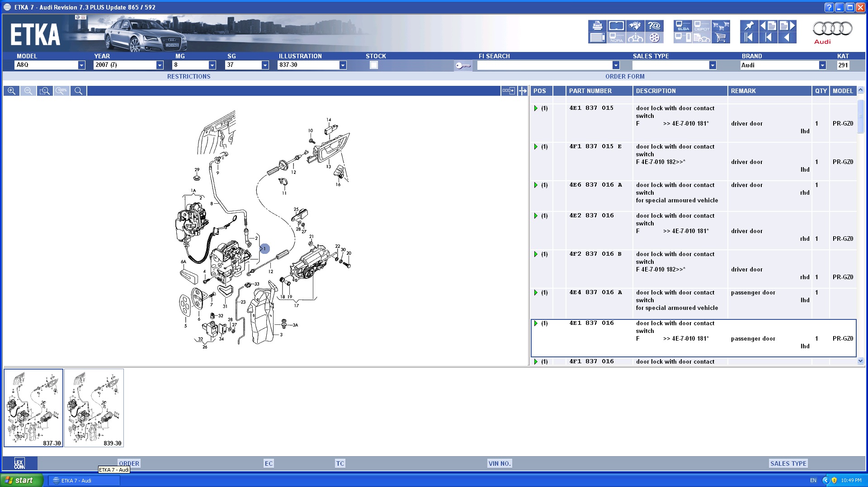The height and width of the screenshot is (487, 868).
Task: Expand row for part 4F1 837 015 E
Action: tap(536, 147)
